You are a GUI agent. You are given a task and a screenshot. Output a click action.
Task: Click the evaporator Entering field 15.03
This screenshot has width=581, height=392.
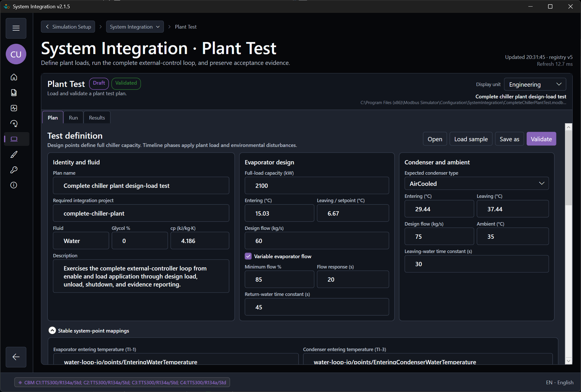(279, 213)
